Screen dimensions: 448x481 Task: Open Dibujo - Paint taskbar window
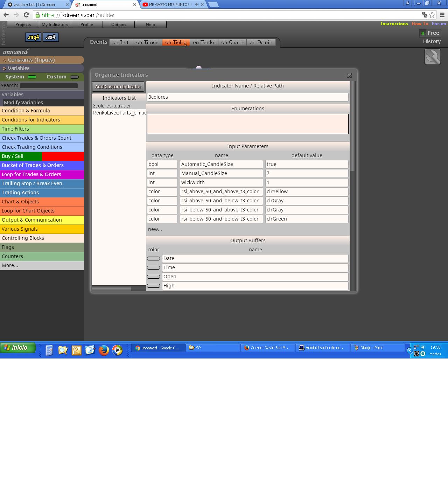click(x=378, y=348)
